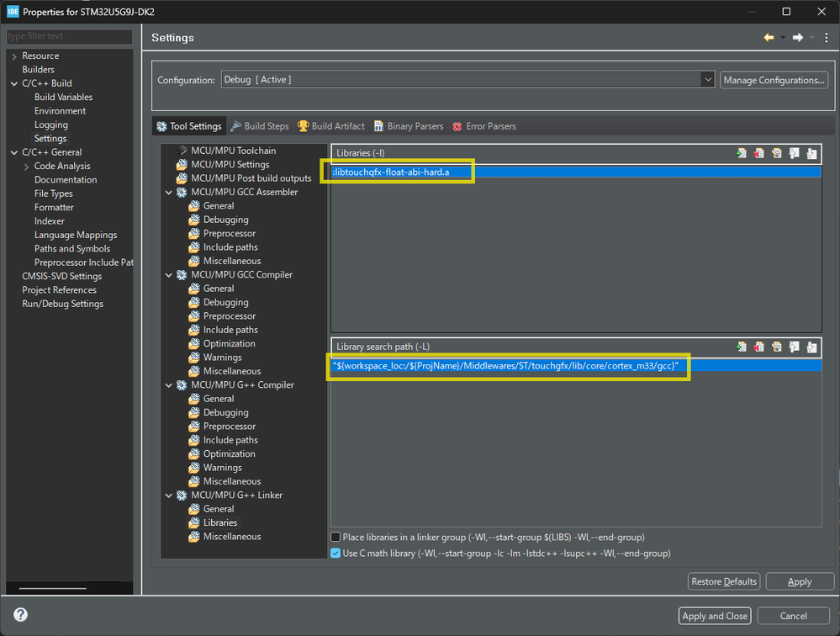Expand the Code Analysis node
Viewport: 840px width, 636px height.
click(27, 167)
